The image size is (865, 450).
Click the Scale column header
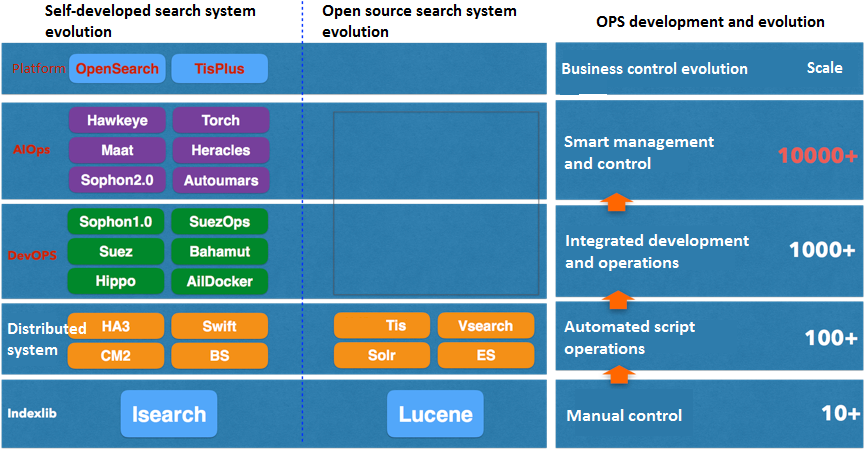[x=825, y=68]
